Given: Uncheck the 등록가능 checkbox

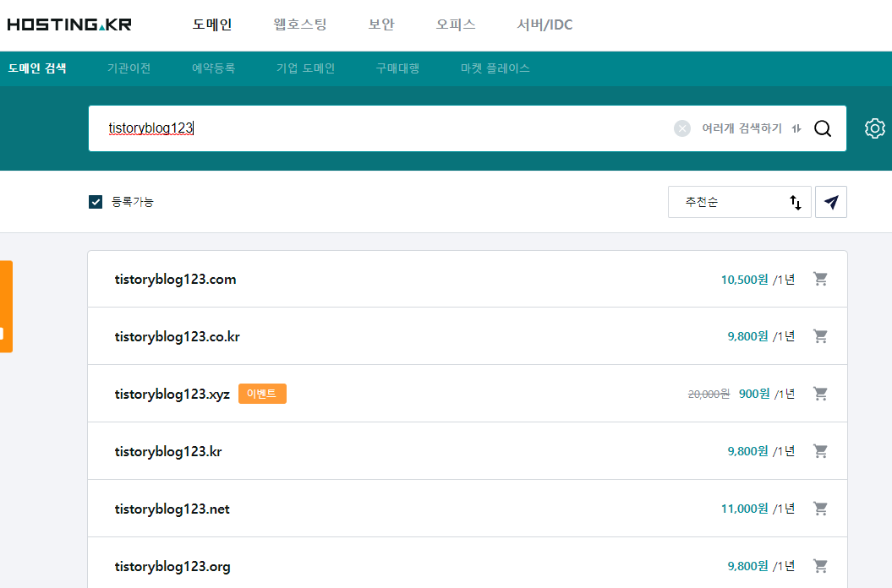Looking at the screenshot, I should 96,202.
